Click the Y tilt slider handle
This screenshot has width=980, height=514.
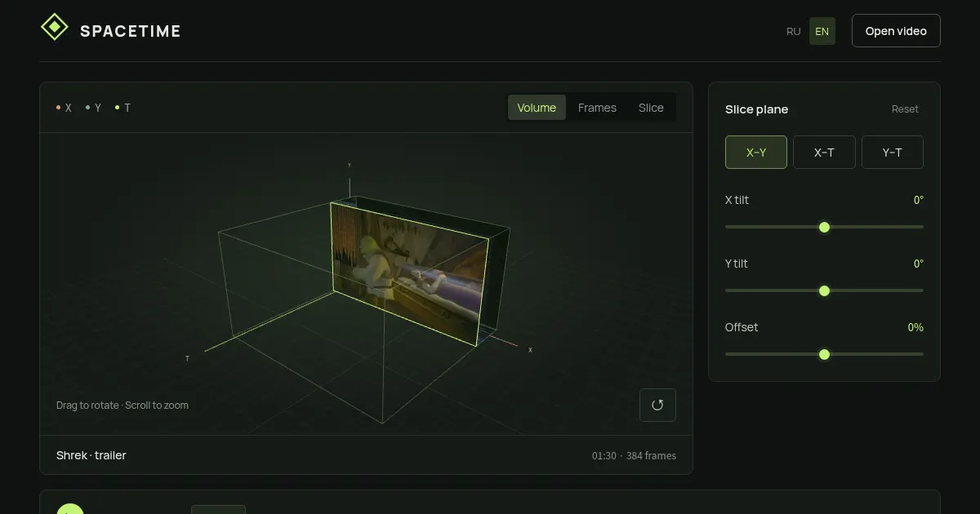coord(824,290)
